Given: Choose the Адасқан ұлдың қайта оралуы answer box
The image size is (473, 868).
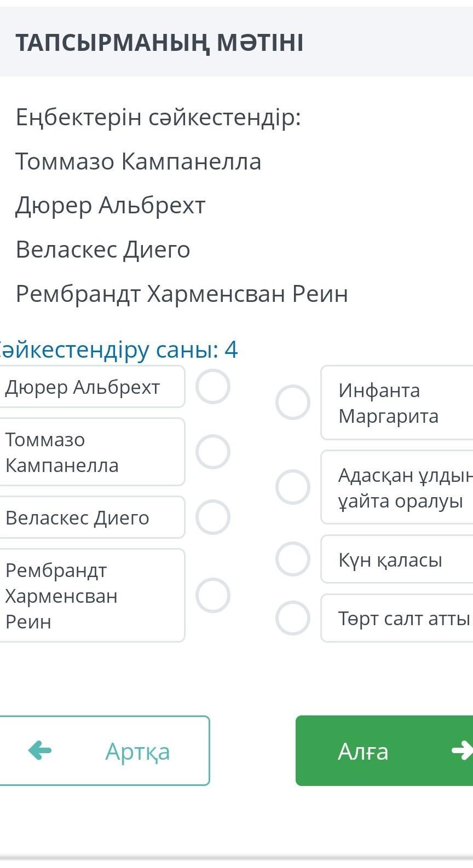Looking at the screenshot, I should (396, 487).
